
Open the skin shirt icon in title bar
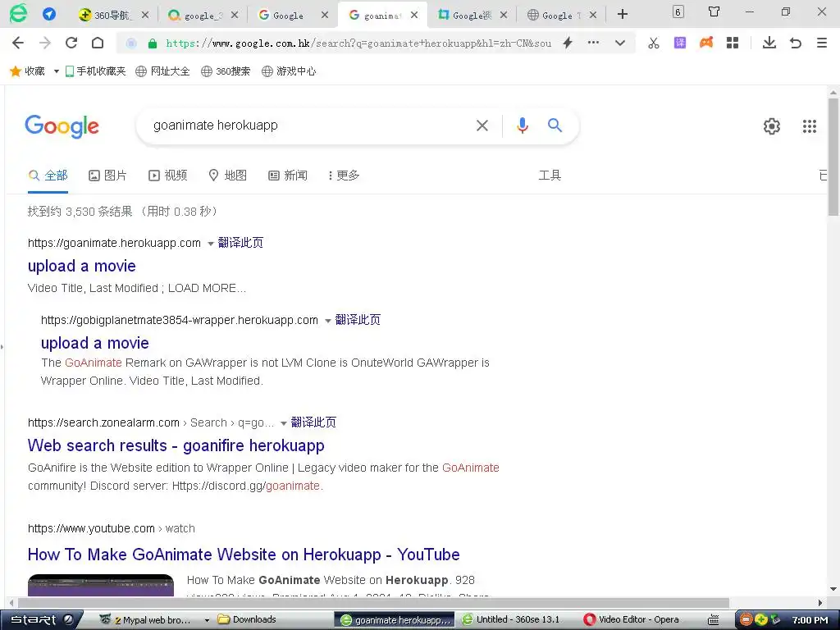pos(714,11)
